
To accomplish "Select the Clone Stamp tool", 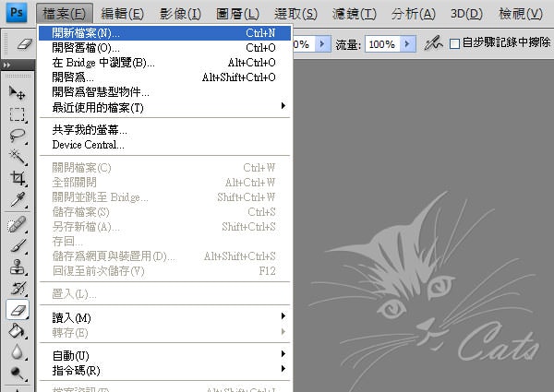I will click(x=18, y=267).
